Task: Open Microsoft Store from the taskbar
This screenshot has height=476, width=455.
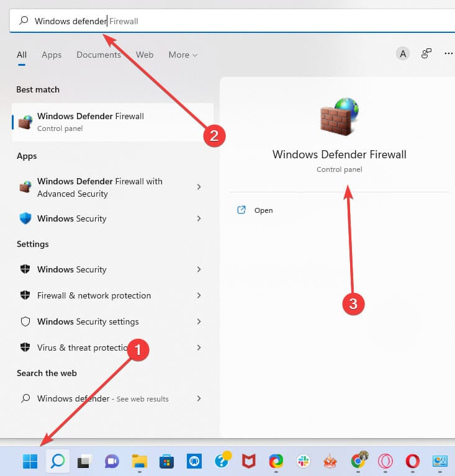Action: pos(167,462)
